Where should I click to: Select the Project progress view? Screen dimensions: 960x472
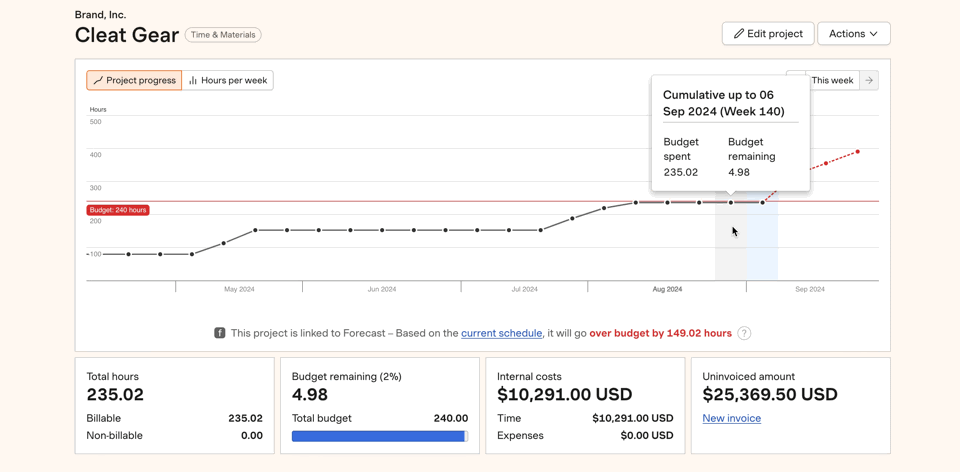[134, 80]
